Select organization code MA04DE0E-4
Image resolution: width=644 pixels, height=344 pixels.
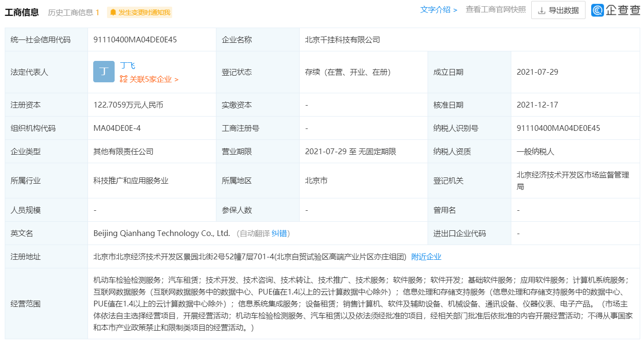coord(117,128)
